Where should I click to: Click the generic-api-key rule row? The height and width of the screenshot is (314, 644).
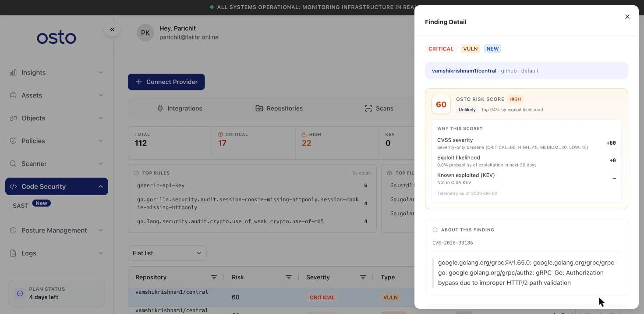pyautogui.click(x=252, y=186)
